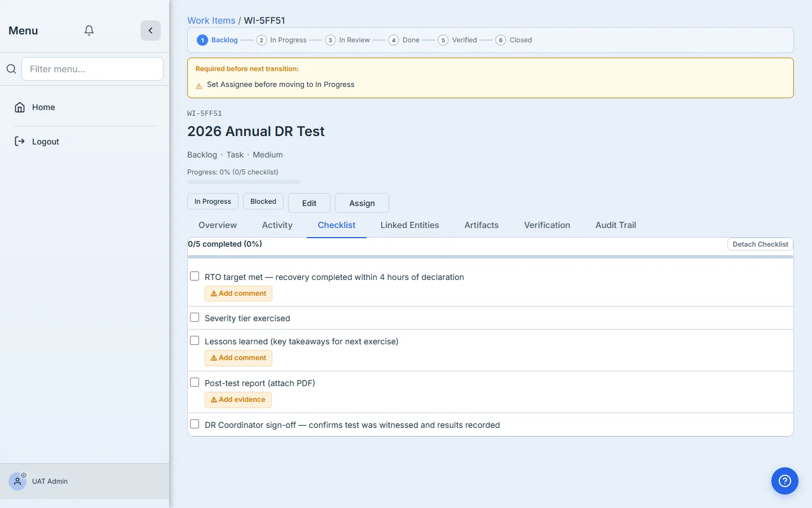Select the Checklist tab
The height and width of the screenshot is (508, 812).
point(337,225)
